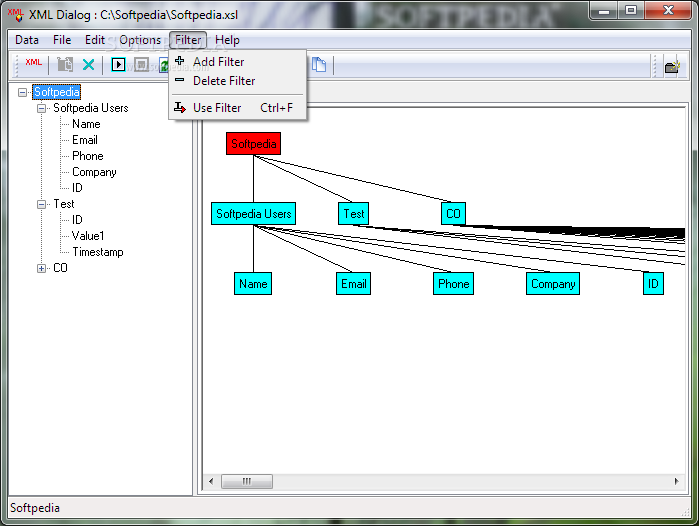The width and height of the screenshot is (699, 526).
Task: Click the teal X delete toolbar icon
Action: (89, 65)
